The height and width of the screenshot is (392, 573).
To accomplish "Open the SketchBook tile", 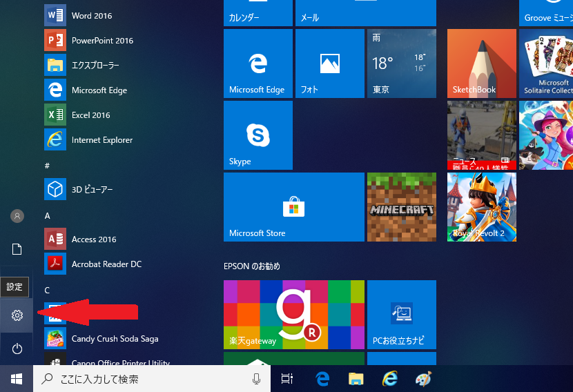I will coord(482,63).
